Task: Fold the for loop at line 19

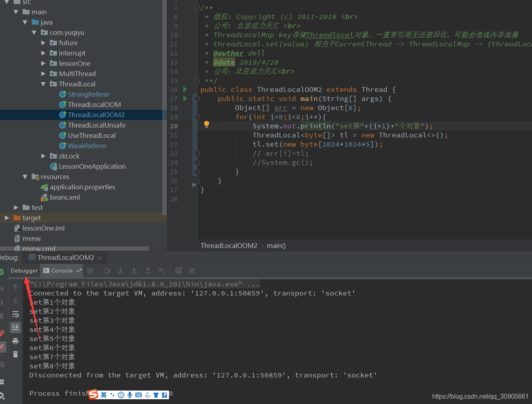Action: tap(197, 117)
